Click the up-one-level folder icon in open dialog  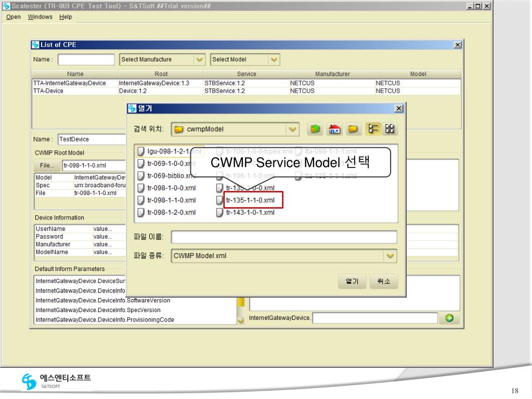pyautogui.click(x=315, y=129)
